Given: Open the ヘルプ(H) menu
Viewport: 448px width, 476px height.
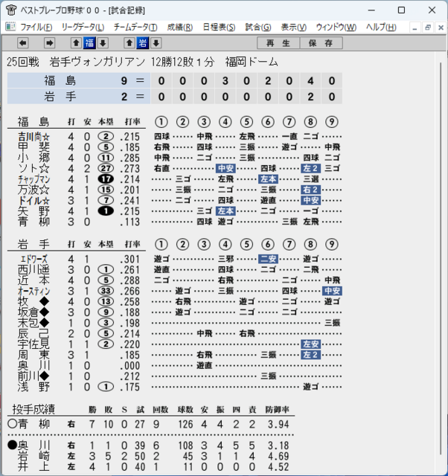Looking at the screenshot, I should pyautogui.click(x=381, y=28).
